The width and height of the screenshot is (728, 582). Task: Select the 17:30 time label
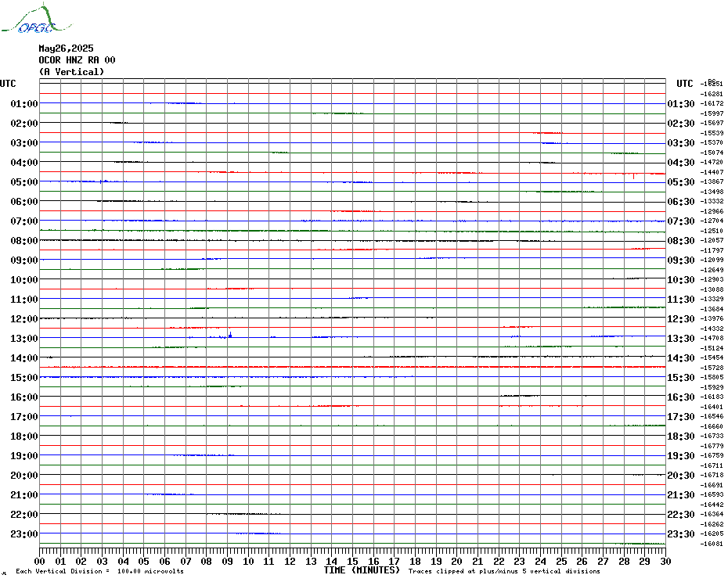coord(681,416)
